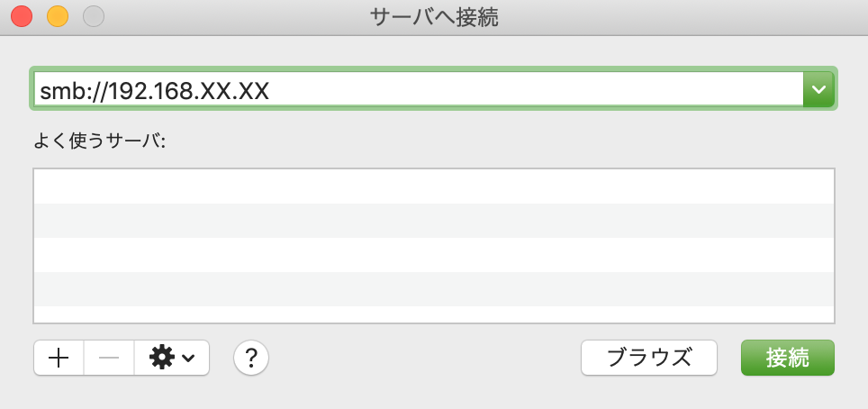
Task: Click the bottom partial row of favorites list
Action: coord(434,314)
